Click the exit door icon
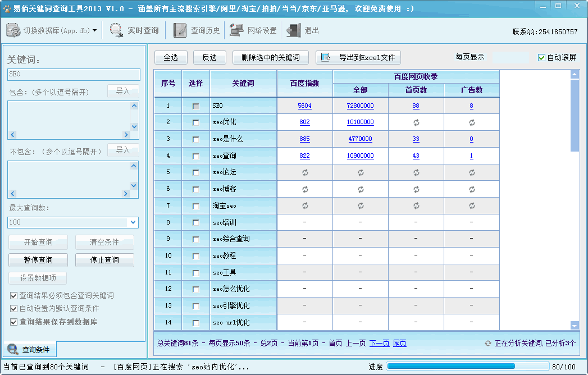This screenshot has height=375, width=588. (294, 30)
